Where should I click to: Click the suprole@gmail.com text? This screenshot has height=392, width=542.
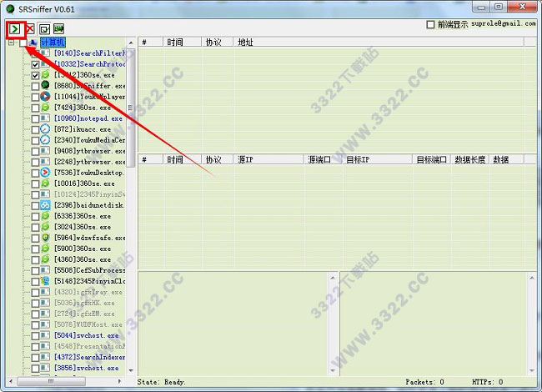(504, 24)
